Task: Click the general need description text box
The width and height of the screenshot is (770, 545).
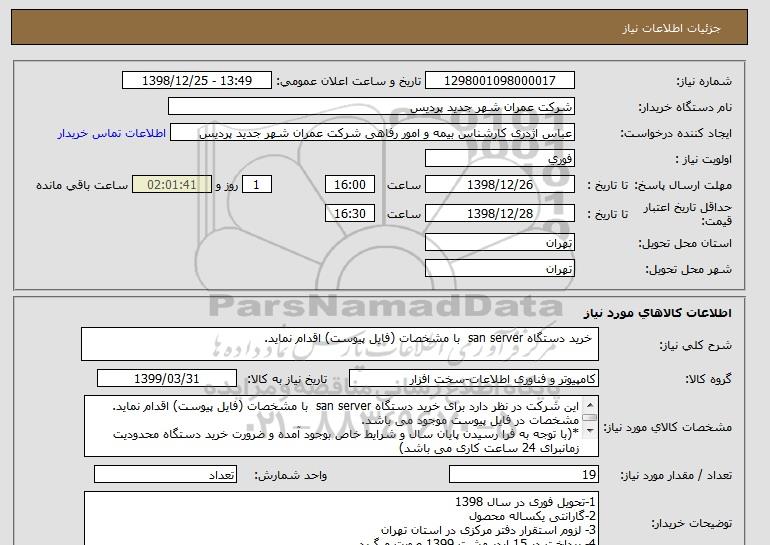Action: pos(340,344)
